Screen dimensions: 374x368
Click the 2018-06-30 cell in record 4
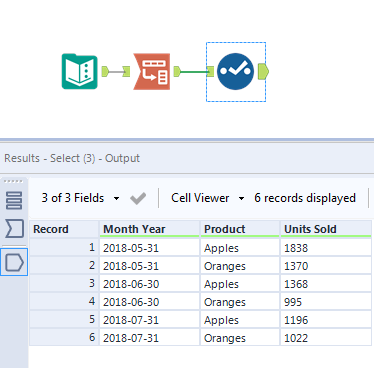tap(150, 302)
